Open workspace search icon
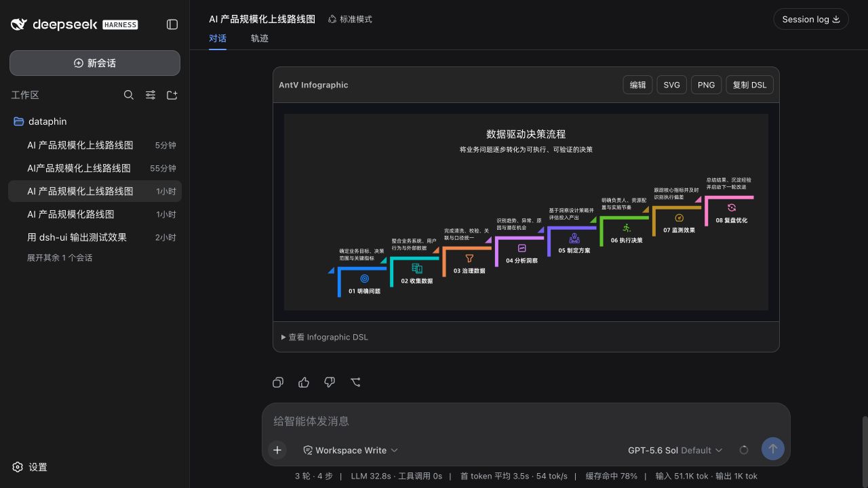 [129, 95]
